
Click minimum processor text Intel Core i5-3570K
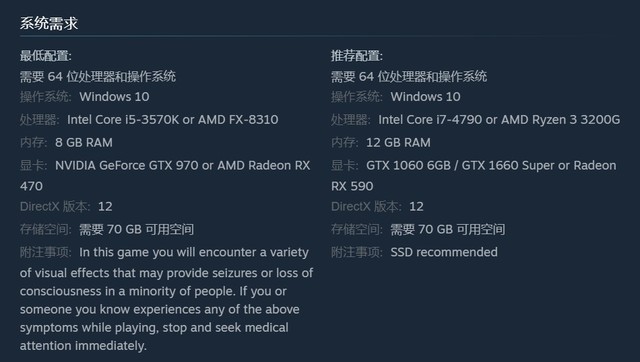click(123, 120)
